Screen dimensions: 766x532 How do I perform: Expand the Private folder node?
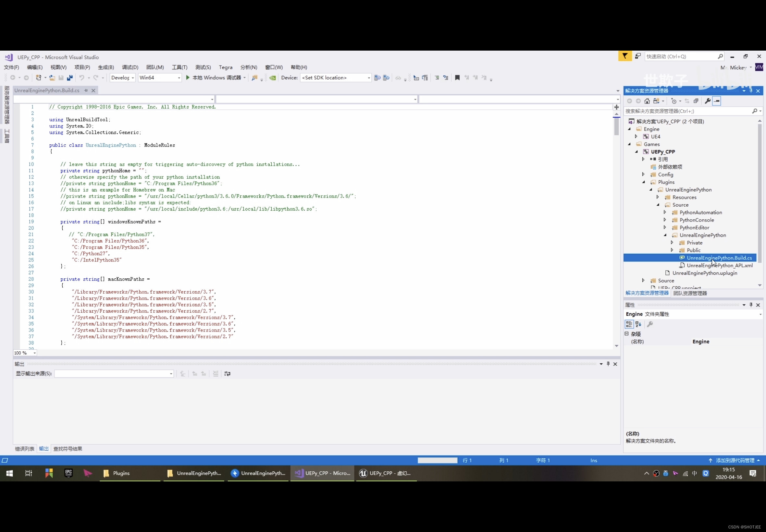pos(672,243)
